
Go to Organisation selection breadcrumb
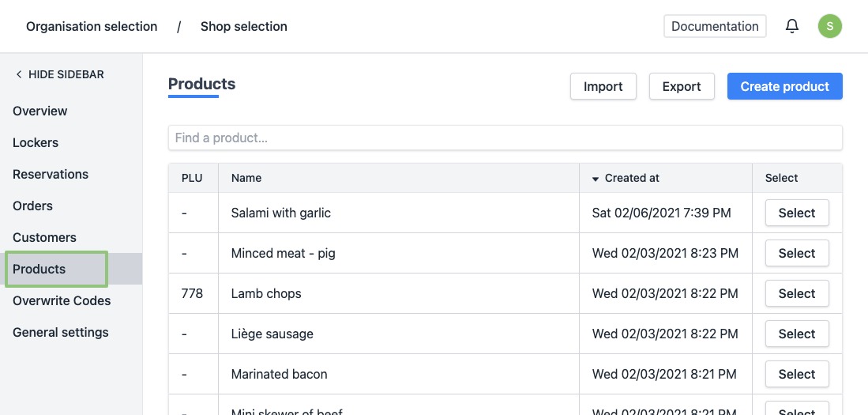pyautogui.click(x=92, y=26)
